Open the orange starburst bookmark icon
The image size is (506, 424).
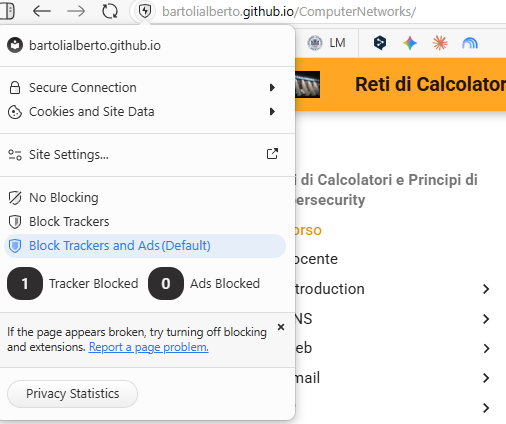click(x=440, y=43)
